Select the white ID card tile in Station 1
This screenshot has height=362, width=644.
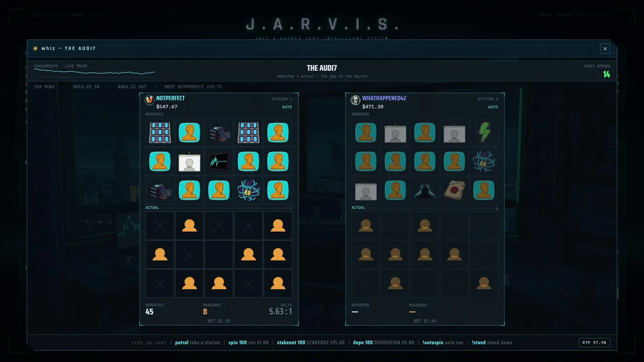pyautogui.click(x=189, y=162)
